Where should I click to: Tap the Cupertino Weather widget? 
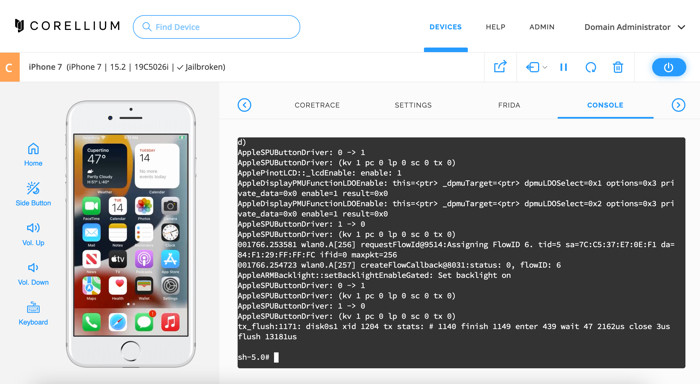click(104, 166)
